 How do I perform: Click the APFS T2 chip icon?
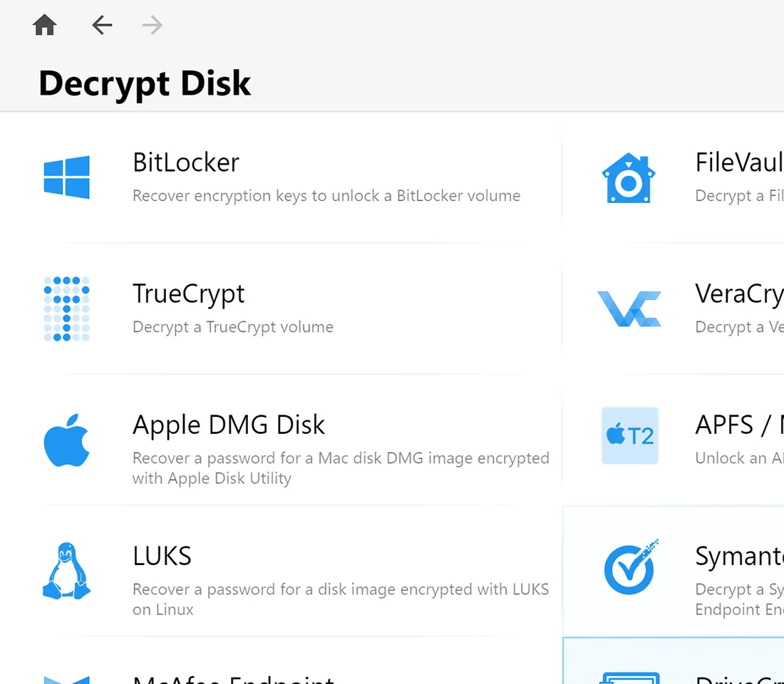pyautogui.click(x=629, y=435)
